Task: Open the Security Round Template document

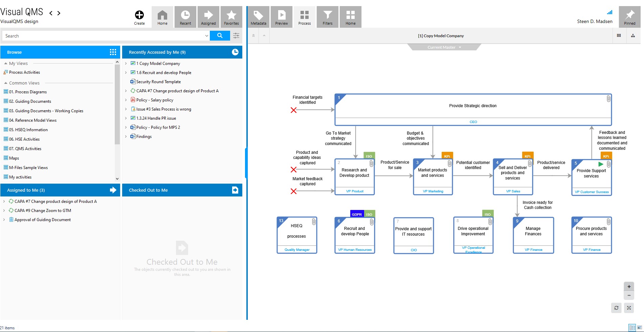Action: click(158, 81)
